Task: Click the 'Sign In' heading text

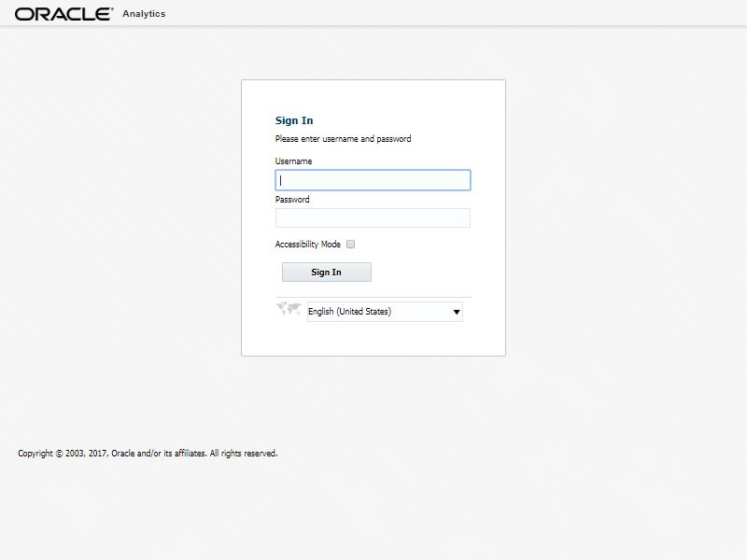Action: 294,120
